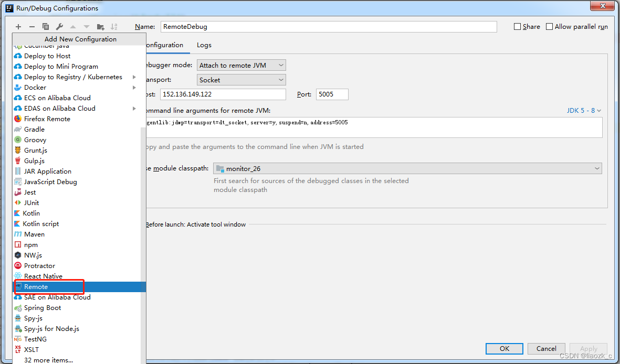Open module classpath dropdown monitor_26

pos(408,168)
